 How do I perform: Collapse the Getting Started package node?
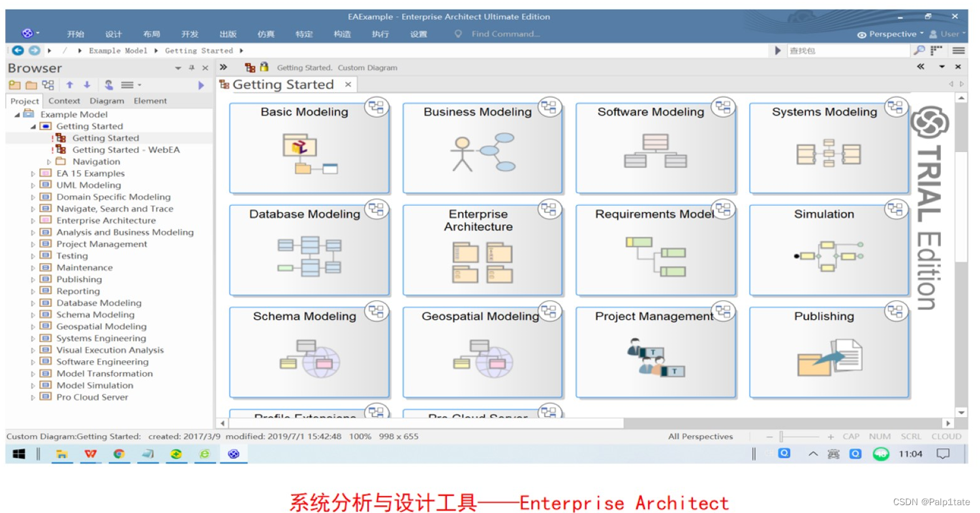click(x=33, y=127)
